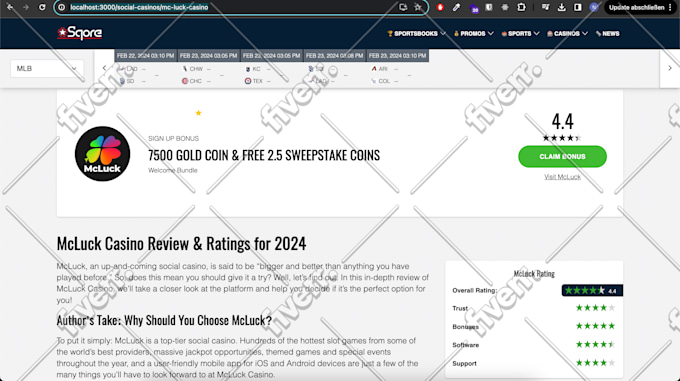Click the Sqore logo
The height and width of the screenshot is (381, 680).
pos(80,33)
